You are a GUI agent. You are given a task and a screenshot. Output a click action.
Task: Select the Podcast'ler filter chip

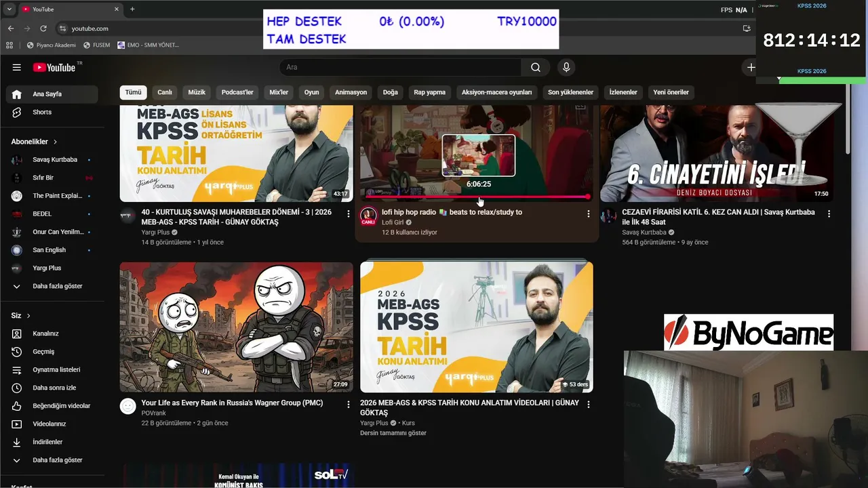[x=237, y=92]
